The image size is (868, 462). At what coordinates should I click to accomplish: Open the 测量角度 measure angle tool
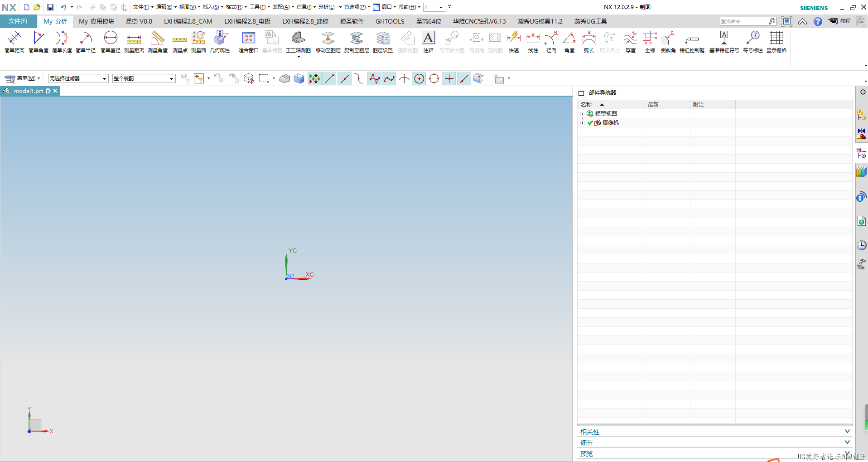pyautogui.click(x=158, y=42)
